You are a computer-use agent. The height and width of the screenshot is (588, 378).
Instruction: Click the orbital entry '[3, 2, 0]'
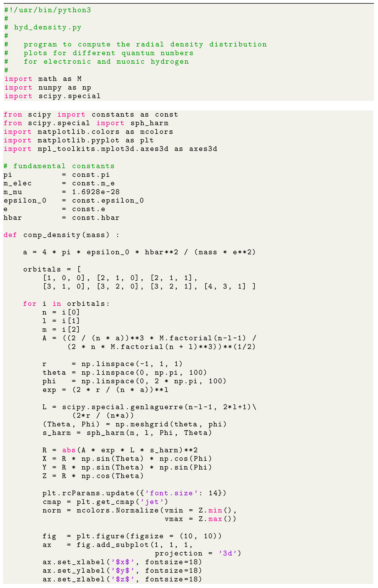coord(118,287)
